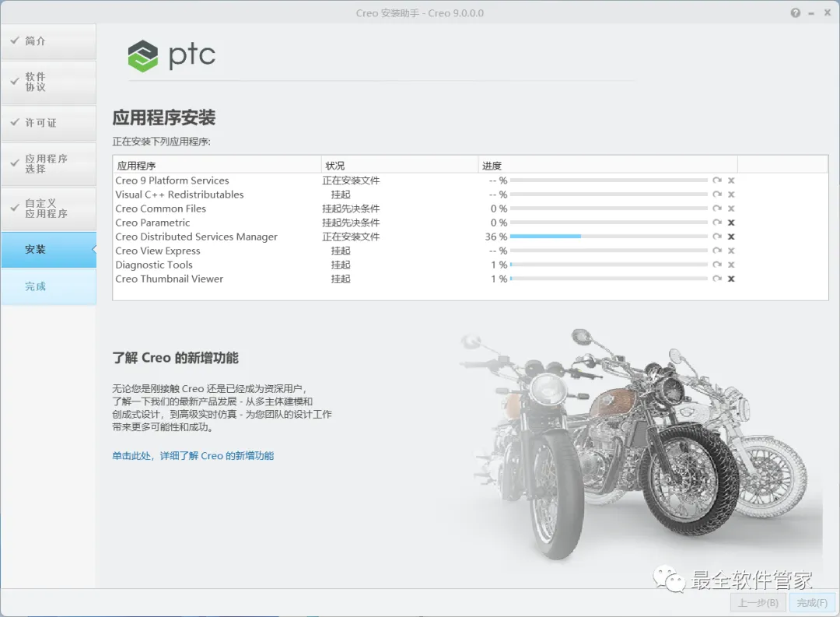Select the 完成 step in sidebar
The height and width of the screenshot is (617, 840).
click(x=48, y=287)
